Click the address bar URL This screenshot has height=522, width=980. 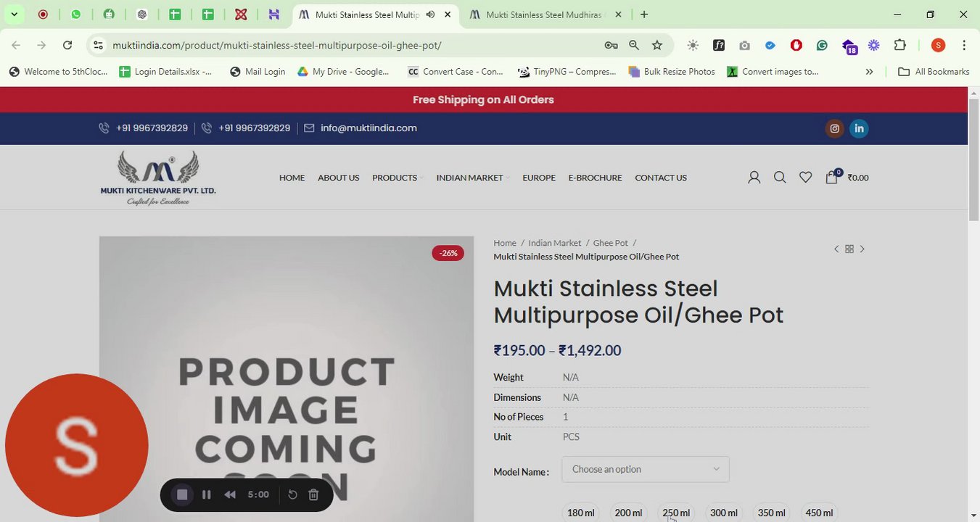pos(277,45)
